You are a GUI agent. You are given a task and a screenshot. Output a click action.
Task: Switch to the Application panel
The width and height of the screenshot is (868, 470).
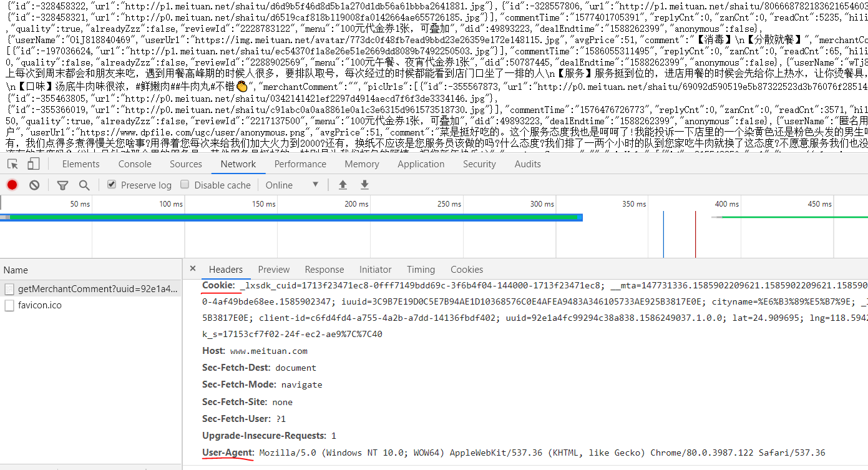click(x=421, y=164)
